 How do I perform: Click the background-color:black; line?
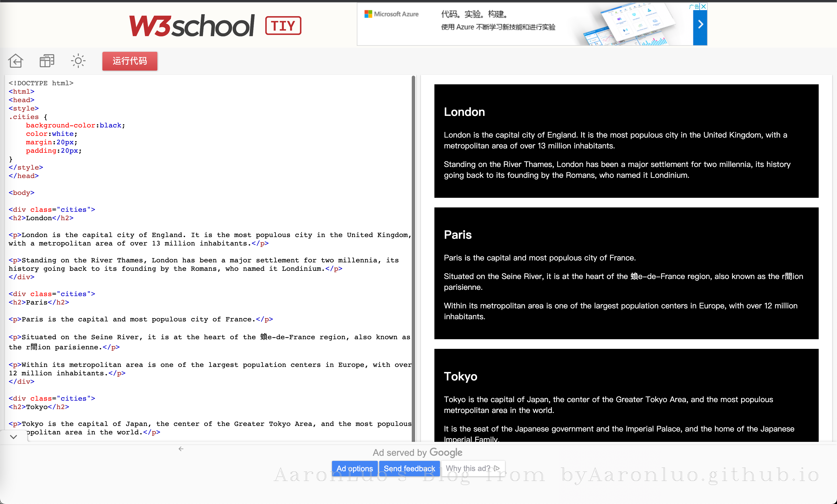[75, 125]
